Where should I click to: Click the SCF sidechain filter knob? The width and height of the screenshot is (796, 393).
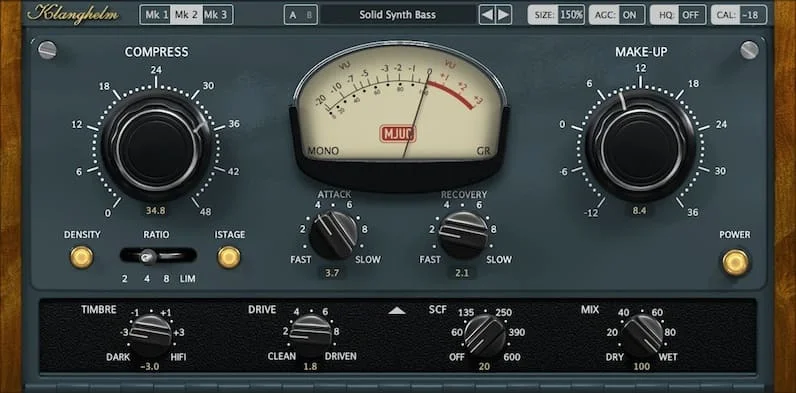click(x=485, y=335)
